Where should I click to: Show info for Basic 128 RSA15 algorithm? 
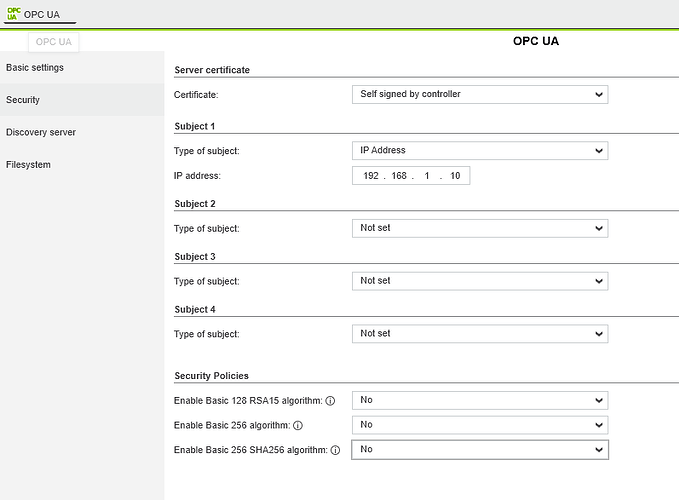pos(330,401)
